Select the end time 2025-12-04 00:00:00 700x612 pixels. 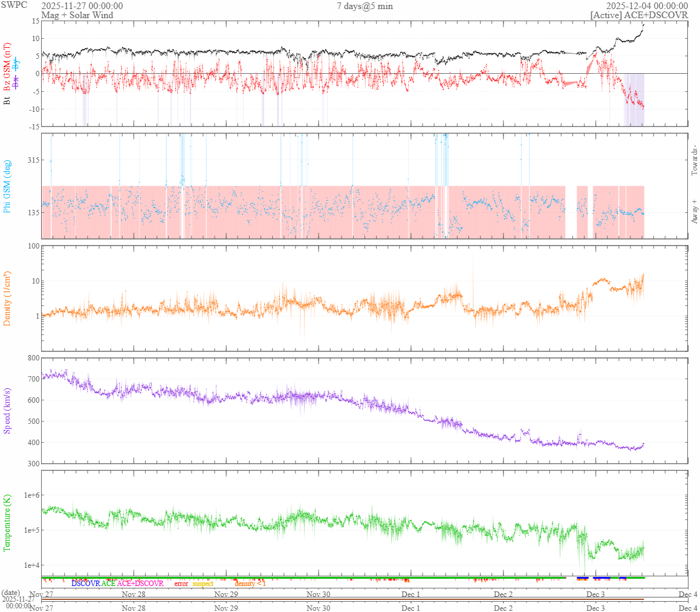[647, 6]
